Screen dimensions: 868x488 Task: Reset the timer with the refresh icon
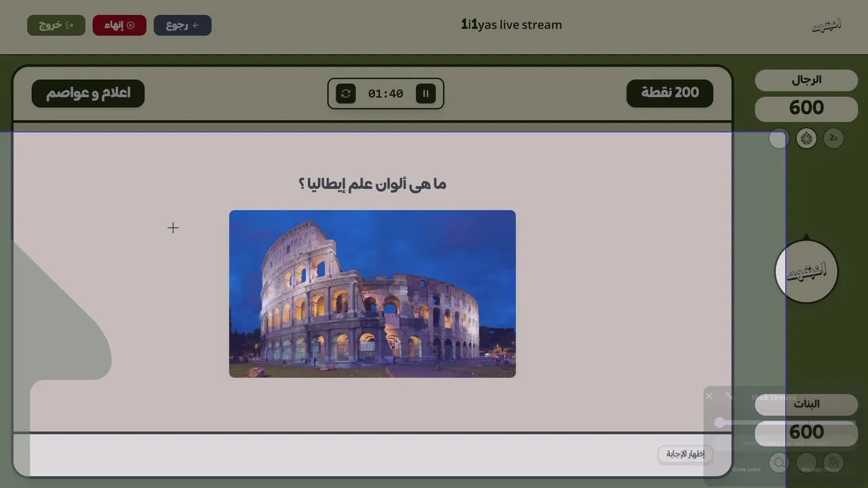tap(346, 94)
